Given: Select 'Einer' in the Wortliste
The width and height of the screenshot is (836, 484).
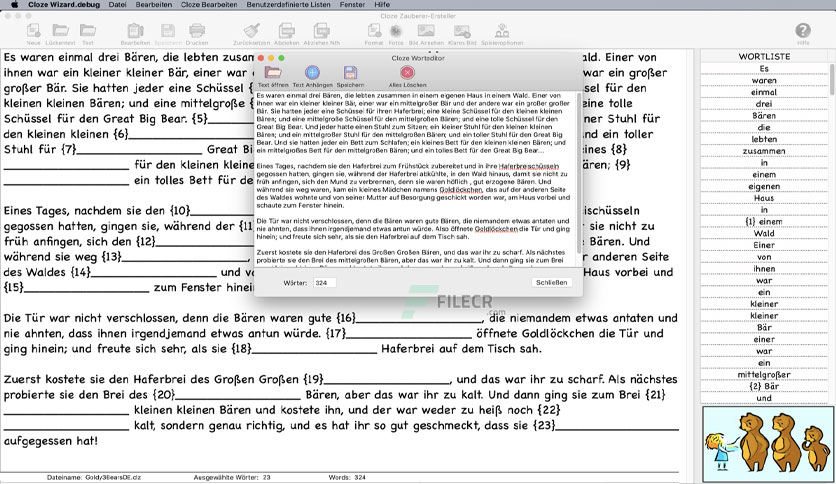Looking at the screenshot, I should point(764,245).
